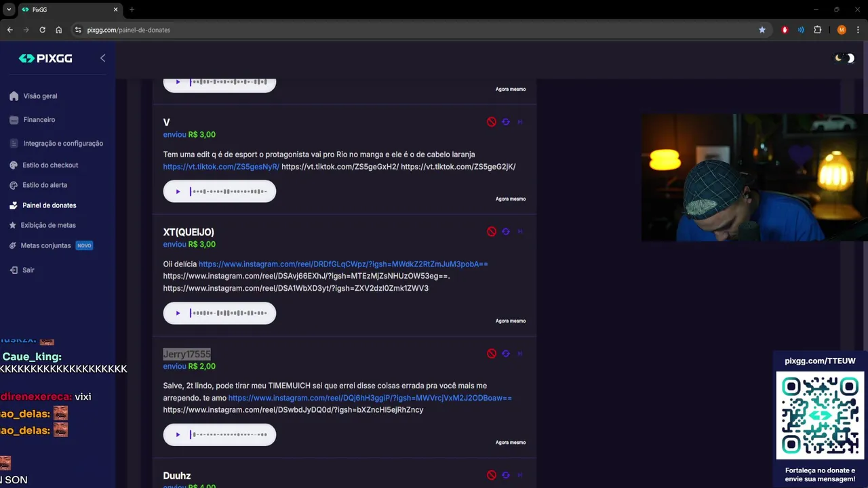Replay alert for V's donation
The image size is (868, 488).
(506, 122)
